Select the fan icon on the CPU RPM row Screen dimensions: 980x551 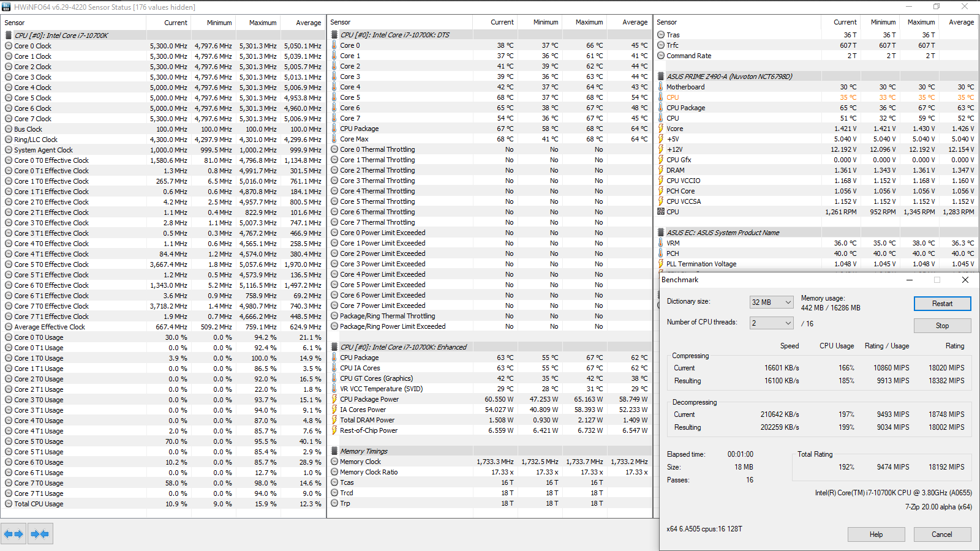click(x=661, y=212)
